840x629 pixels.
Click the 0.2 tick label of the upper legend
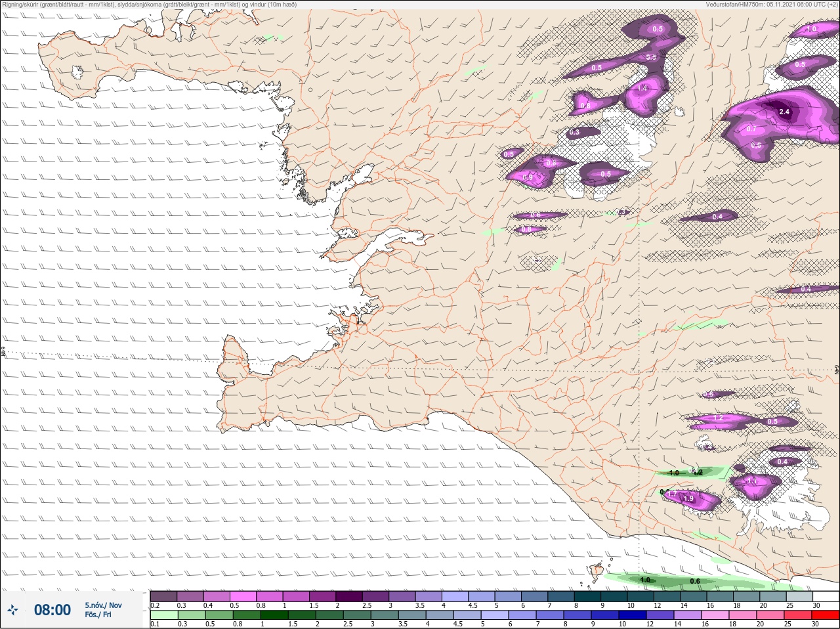pos(155,605)
